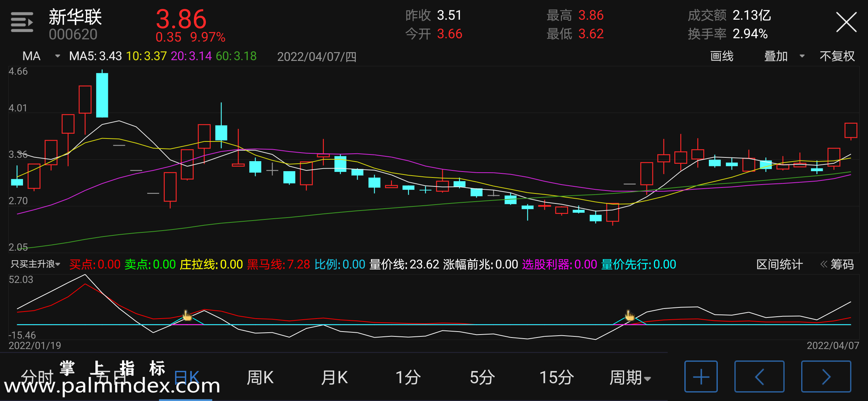Tap the 换手率 2.94% value
Viewport: 868px width, 401px height.
[728, 34]
